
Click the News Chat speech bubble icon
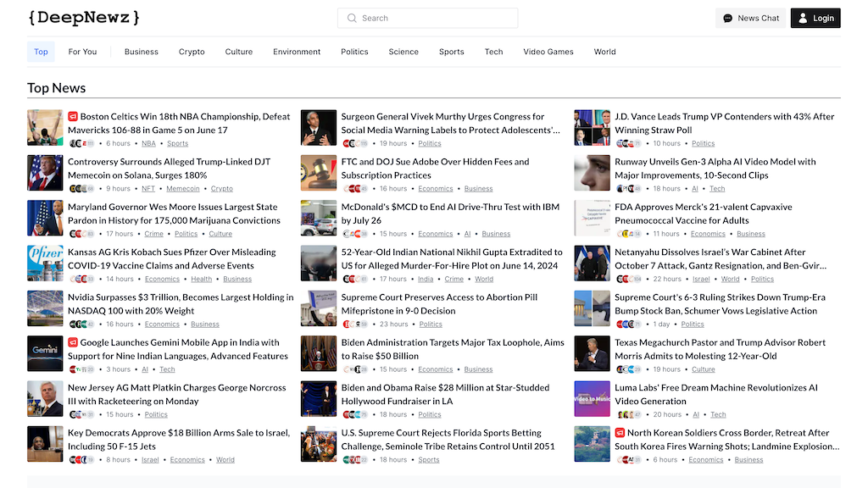click(x=727, y=18)
